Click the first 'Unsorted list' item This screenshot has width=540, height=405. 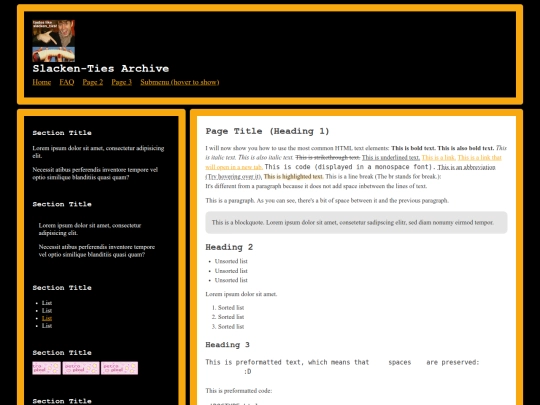231,261
